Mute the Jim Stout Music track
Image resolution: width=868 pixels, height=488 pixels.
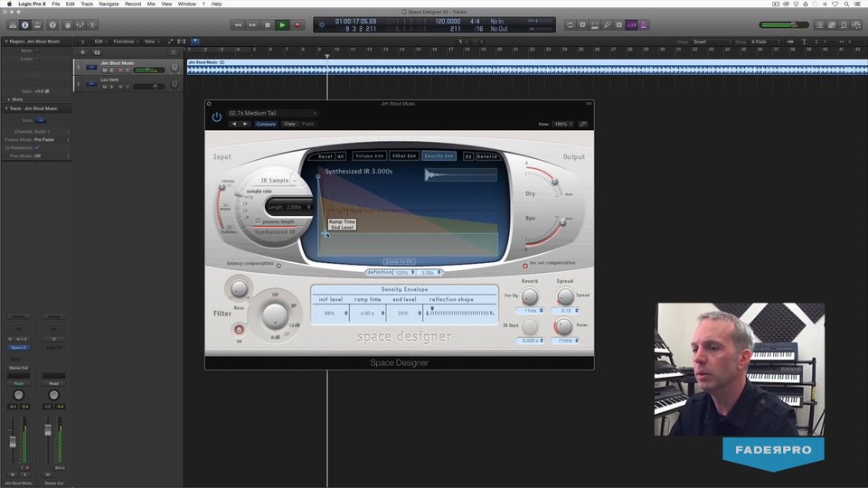coord(105,70)
